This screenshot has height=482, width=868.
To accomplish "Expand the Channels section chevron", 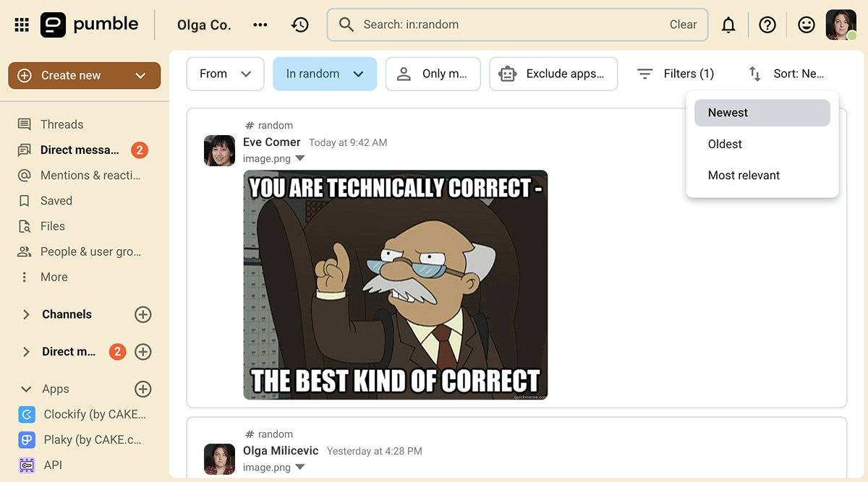I will pos(26,314).
